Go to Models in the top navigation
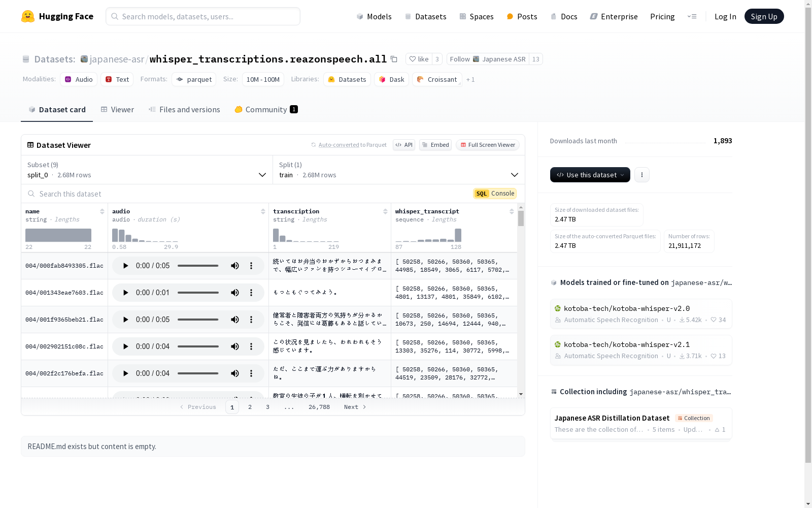The height and width of the screenshot is (508, 812). pyautogui.click(x=374, y=16)
